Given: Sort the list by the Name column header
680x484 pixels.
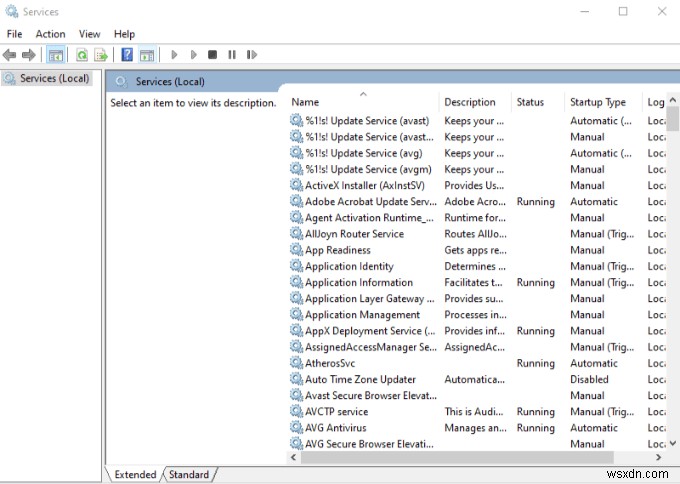Looking at the screenshot, I should (x=305, y=102).
